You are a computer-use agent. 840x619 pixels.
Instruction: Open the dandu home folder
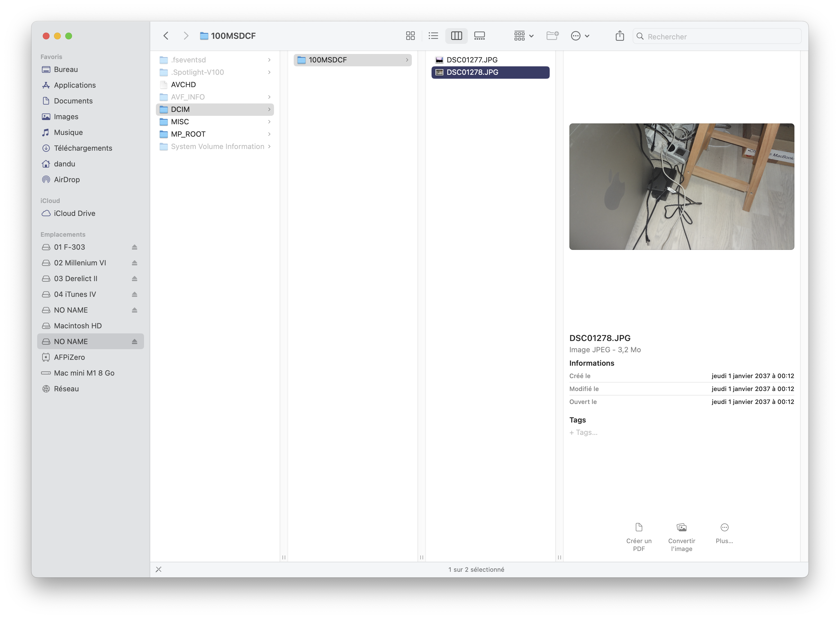(90, 164)
